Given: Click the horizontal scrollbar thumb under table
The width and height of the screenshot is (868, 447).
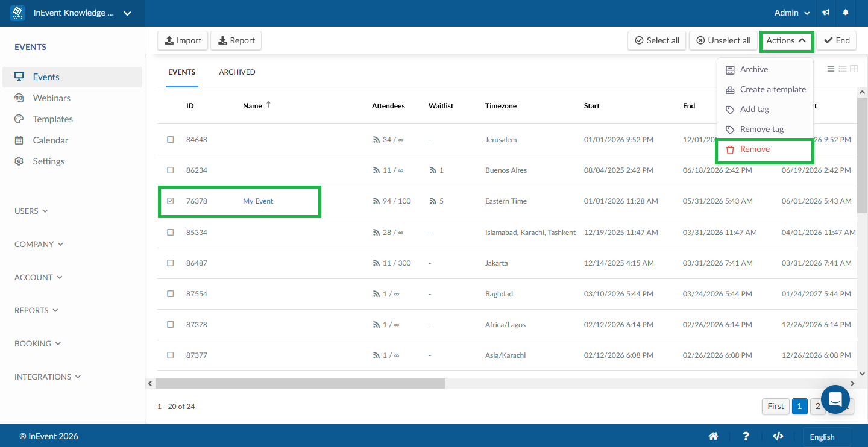Looking at the screenshot, I should coord(300,383).
